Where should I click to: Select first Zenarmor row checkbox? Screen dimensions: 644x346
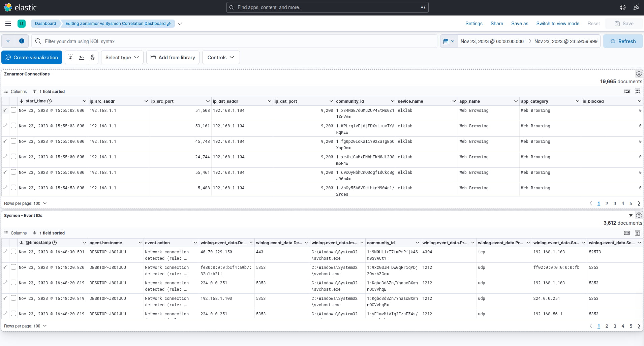(13, 110)
